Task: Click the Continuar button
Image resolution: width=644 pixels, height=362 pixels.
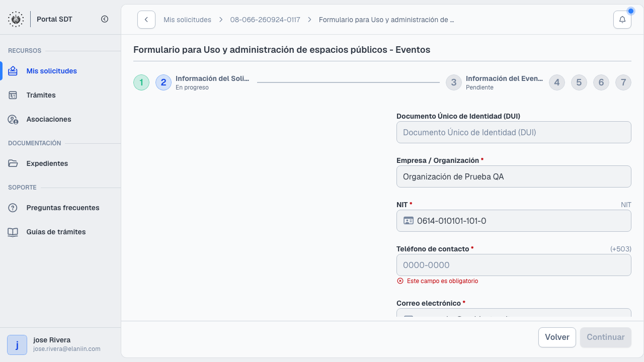Action: [x=606, y=337]
